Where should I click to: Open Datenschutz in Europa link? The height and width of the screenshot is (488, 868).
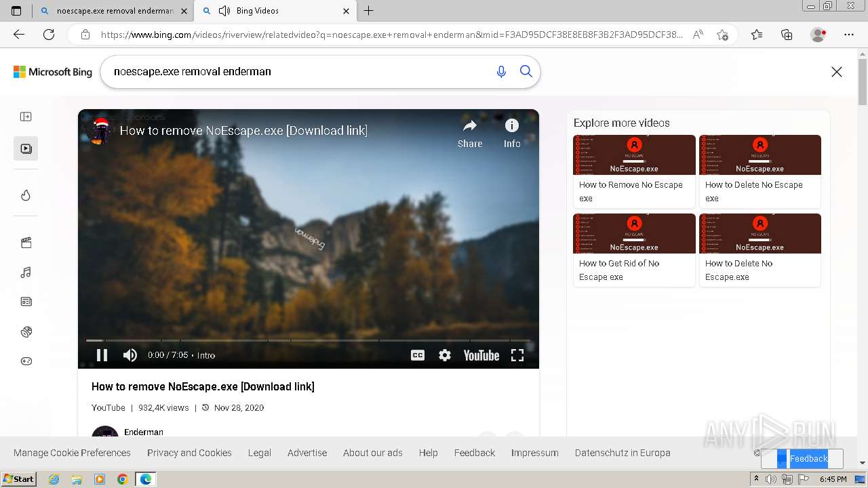(623, 453)
